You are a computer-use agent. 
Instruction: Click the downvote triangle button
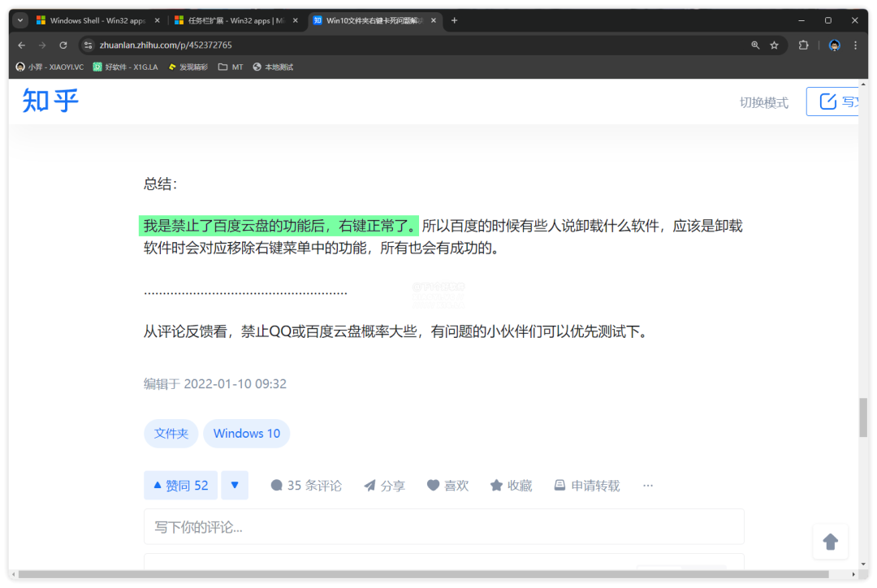pyautogui.click(x=235, y=485)
